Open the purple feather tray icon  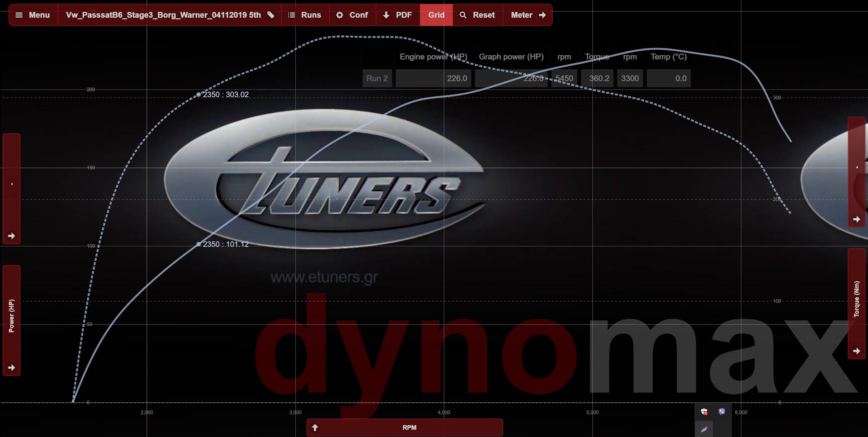(x=704, y=429)
